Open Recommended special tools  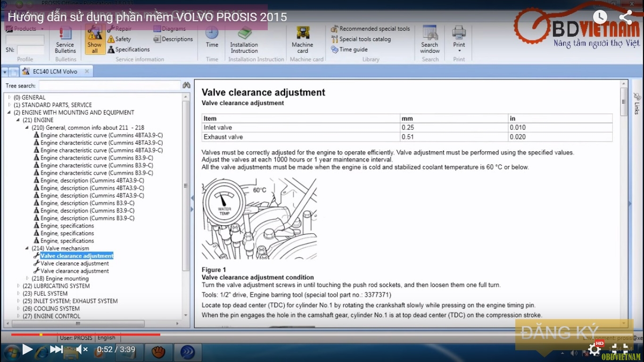tap(371, 29)
